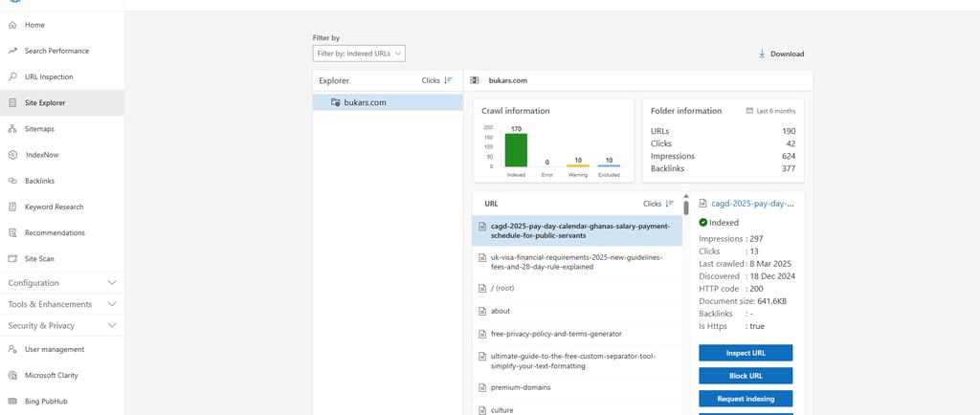The width and height of the screenshot is (980, 415).
Task: Select the / (root) URL row
Action: (577, 289)
